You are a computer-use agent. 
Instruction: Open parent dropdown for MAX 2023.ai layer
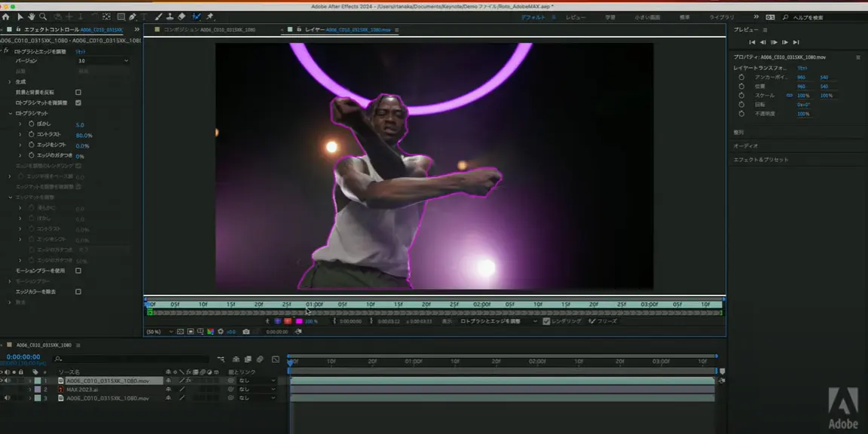point(257,389)
